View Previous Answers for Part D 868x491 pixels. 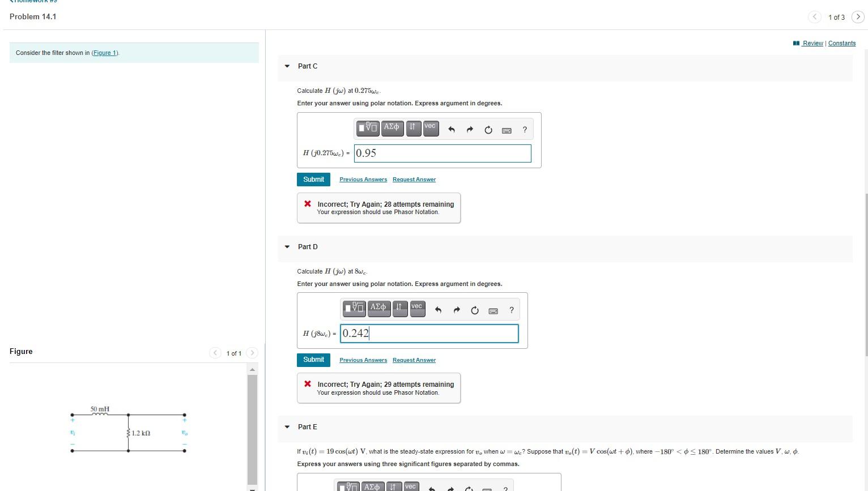point(363,360)
